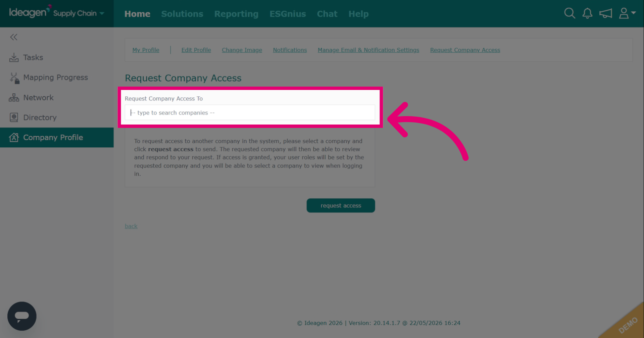Follow the Change Image link
Screen dimensions: 644x338
click(242, 50)
